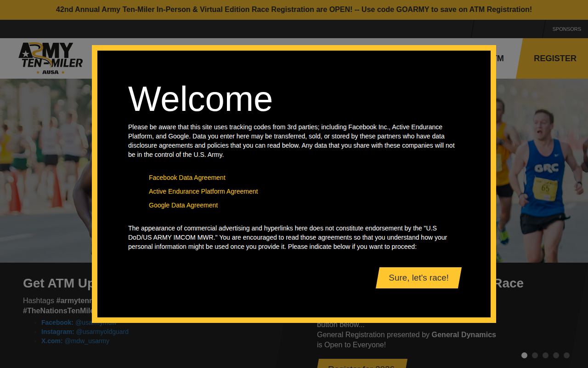
Task: Open the SPONSORS link in top bar
Action: (566, 29)
